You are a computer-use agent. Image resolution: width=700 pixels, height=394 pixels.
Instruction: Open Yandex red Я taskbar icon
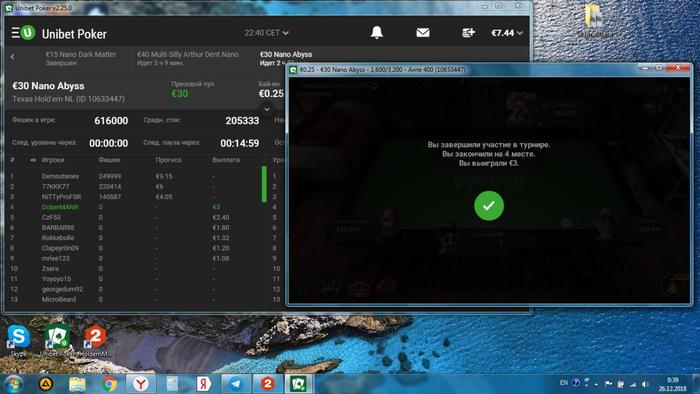(204, 384)
